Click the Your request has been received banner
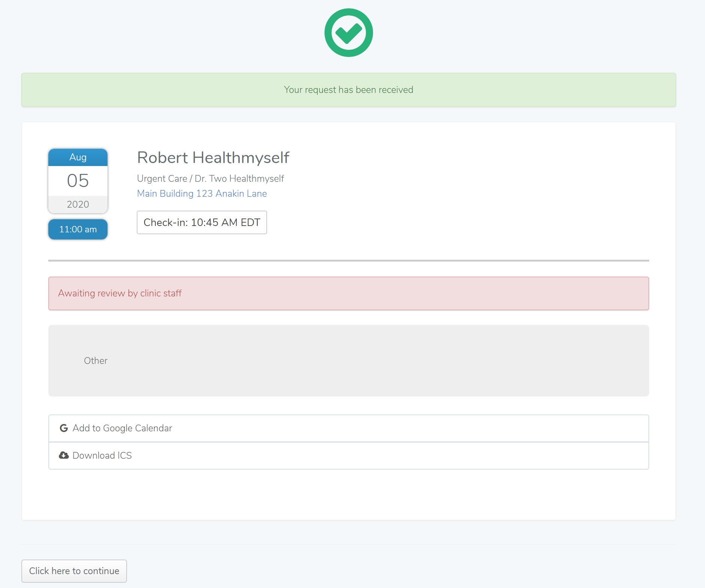Image resolution: width=705 pixels, height=588 pixels. (x=348, y=90)
